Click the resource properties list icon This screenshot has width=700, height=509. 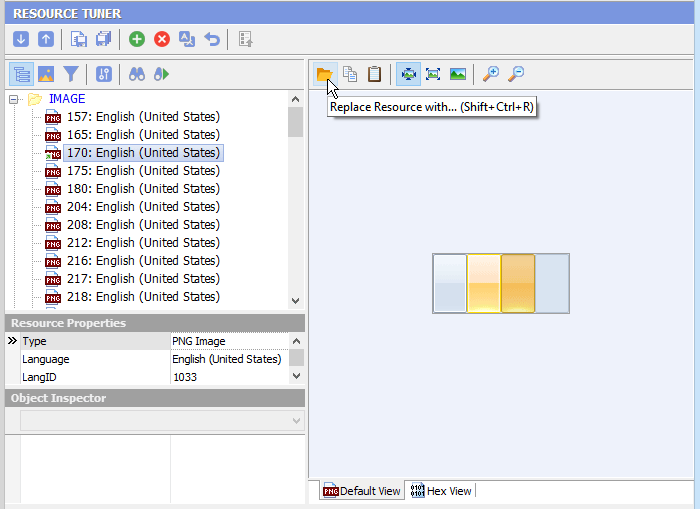246,39
